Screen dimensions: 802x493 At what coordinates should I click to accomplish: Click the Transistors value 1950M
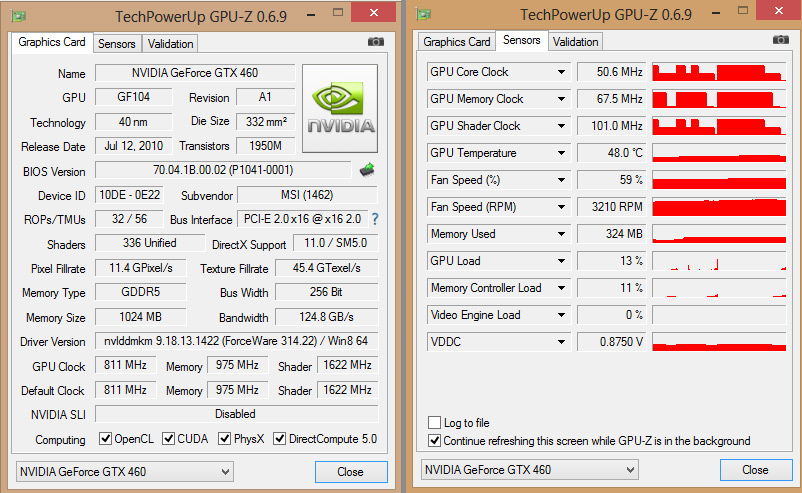coord(266,146)
